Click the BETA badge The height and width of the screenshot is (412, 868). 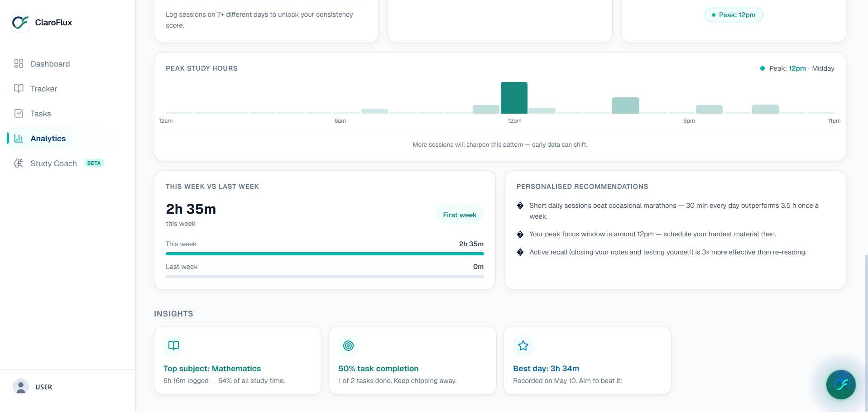(94, 163)
